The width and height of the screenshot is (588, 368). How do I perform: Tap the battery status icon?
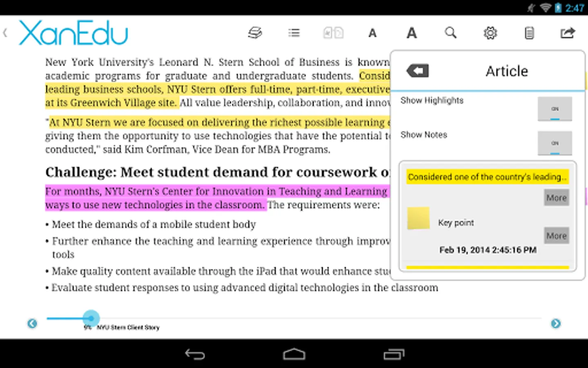[x=558, y=8]
